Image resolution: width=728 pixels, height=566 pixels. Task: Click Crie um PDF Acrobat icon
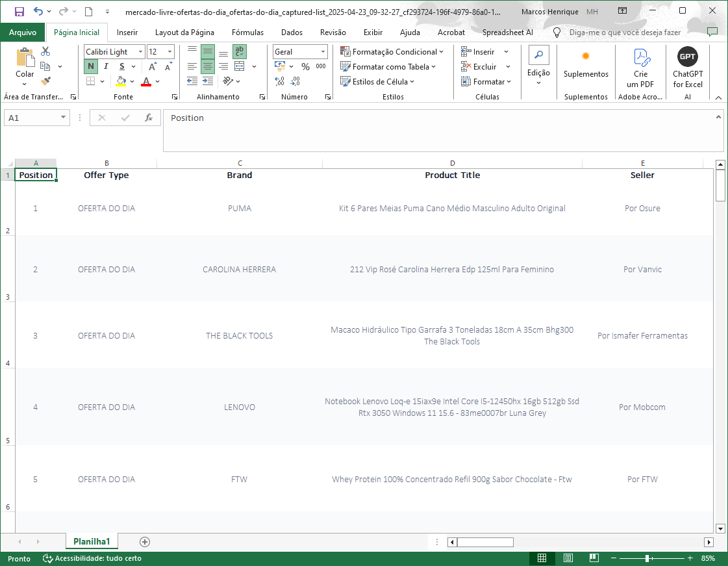(640, 68)
